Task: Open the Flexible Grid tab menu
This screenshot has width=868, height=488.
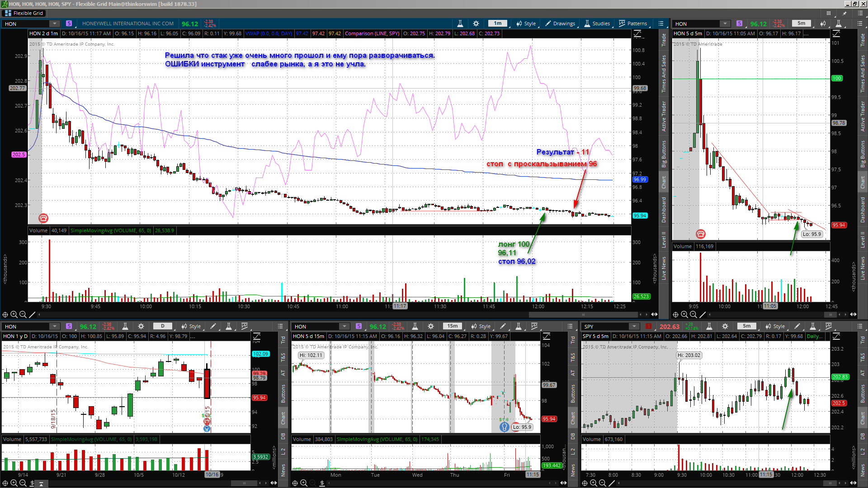Action: click(24, 13)
